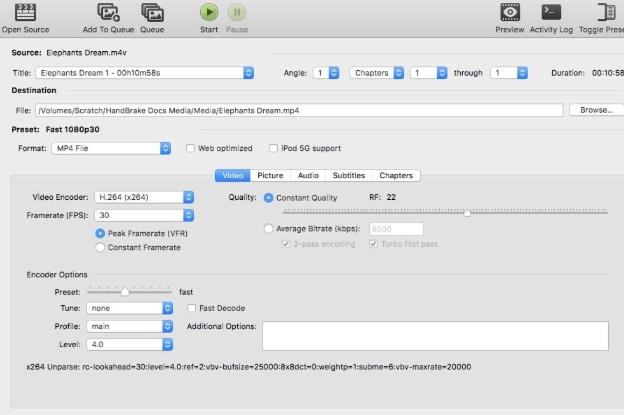Select Peak Framerate (VFR) radio button
The height and width of the screenshot is (415, 624).
(100, 233)
